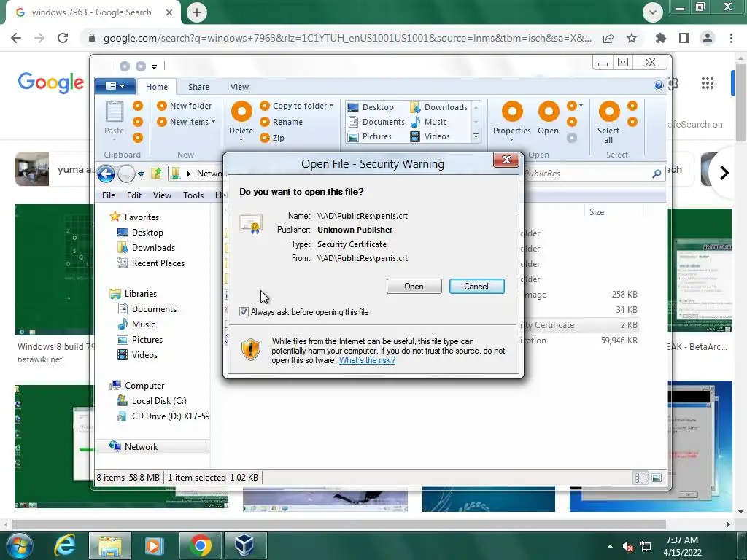
Task: Click the Chrome reload button
Action: click(x=63, y=38)
